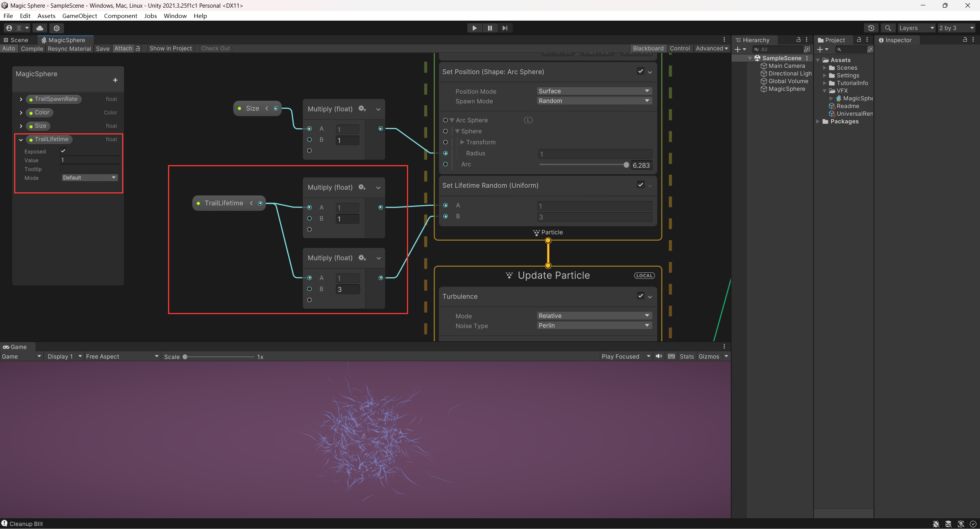Click the Pause button in the toolbar
Image resolution: width=980 pixels, height=529 pixels.
(x=490, y=28)
